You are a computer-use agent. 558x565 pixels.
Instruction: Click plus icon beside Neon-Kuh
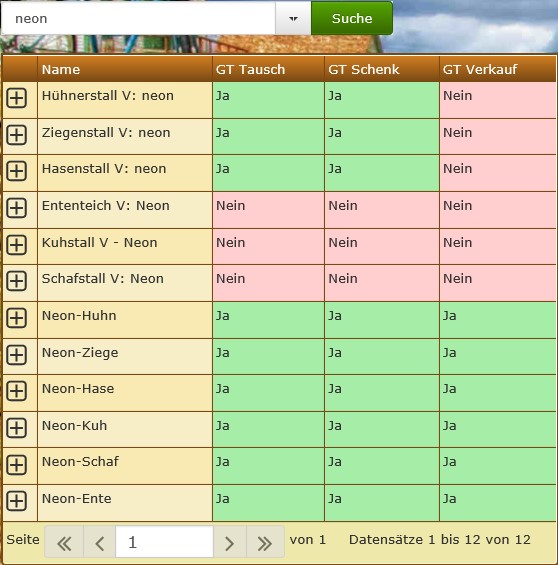[17, 428]
